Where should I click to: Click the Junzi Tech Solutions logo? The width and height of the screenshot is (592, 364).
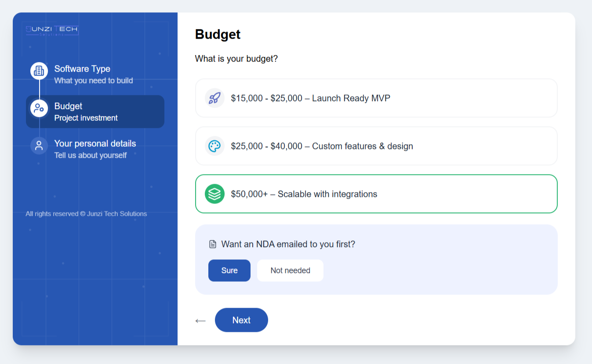pos(52,30)
